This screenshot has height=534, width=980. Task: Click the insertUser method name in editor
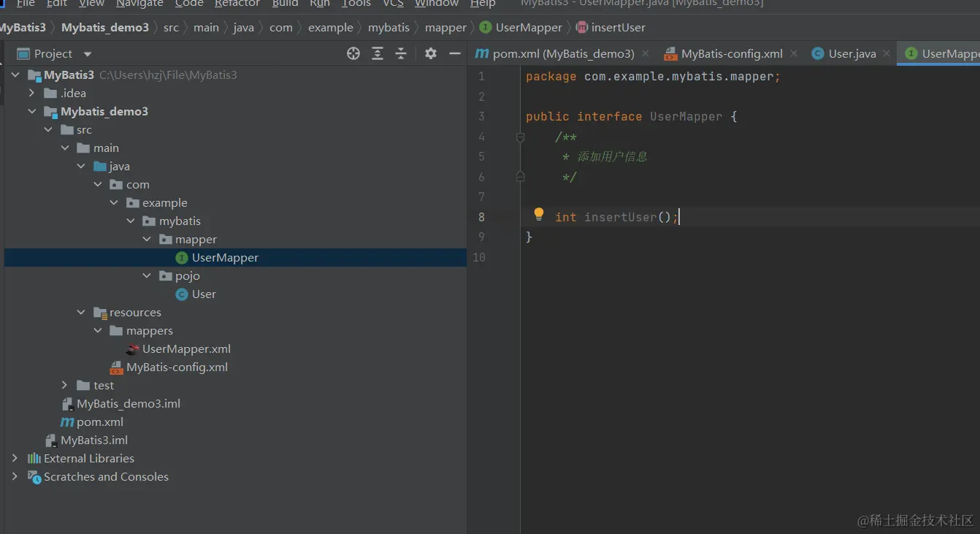click(621, 217)
